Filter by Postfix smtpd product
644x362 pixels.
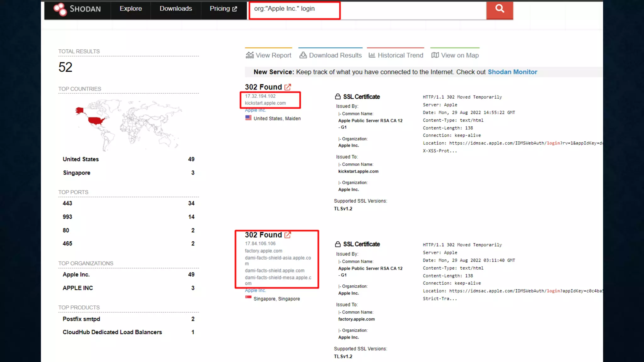coord(81,319)
